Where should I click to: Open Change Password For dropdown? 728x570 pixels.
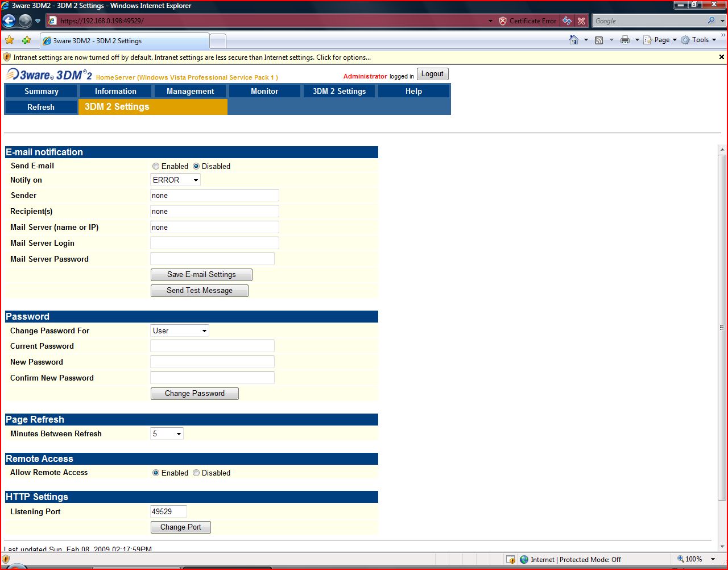(x=180, y=331)
